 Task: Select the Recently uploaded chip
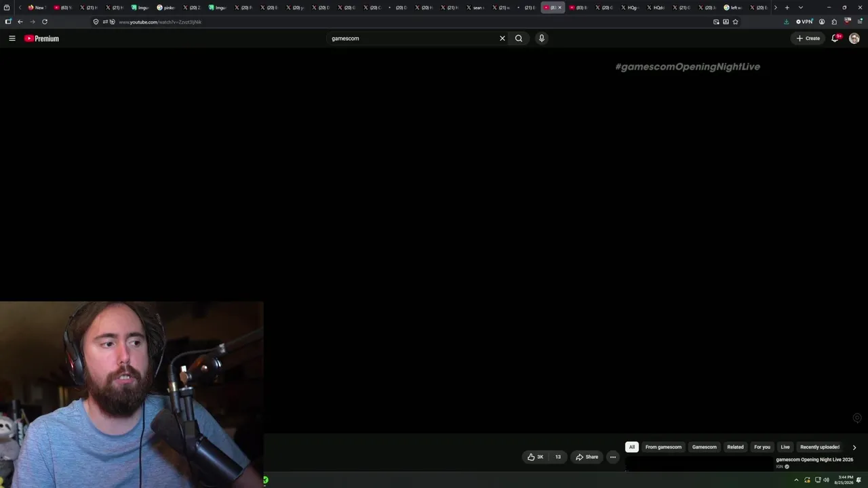(x=820, y=447)
